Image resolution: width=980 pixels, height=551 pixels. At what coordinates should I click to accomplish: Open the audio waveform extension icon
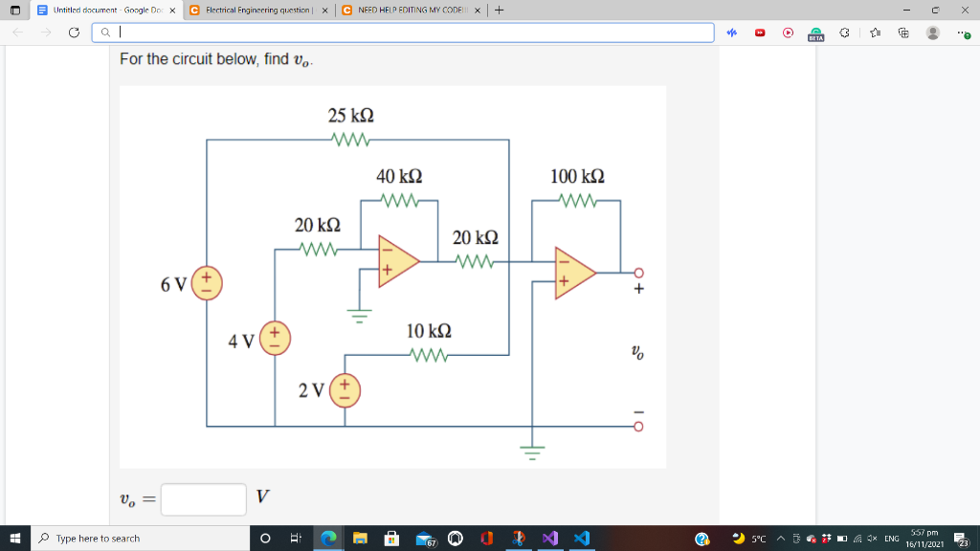click(x=732, y=32)
